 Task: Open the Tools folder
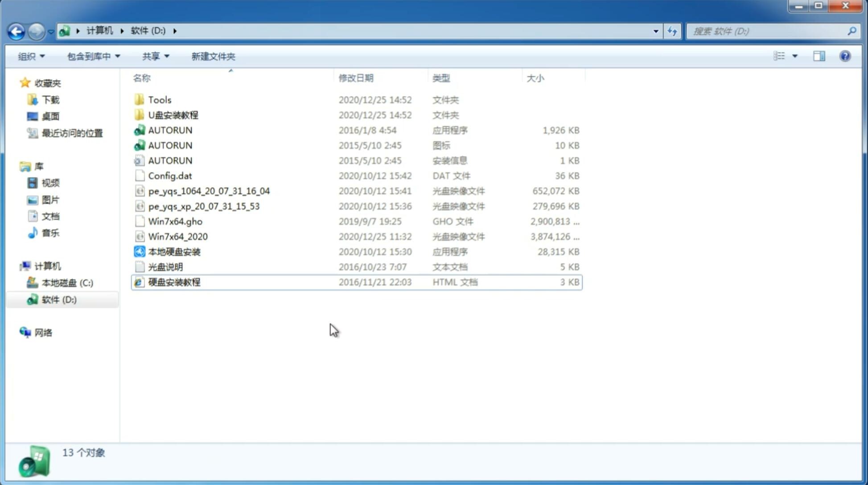[x=159, y=99]
